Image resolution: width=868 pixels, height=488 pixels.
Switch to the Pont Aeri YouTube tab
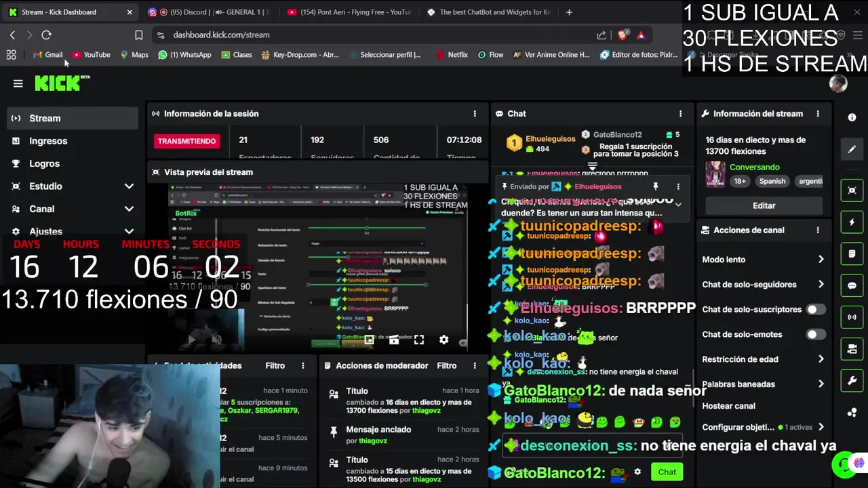(349, 12)
